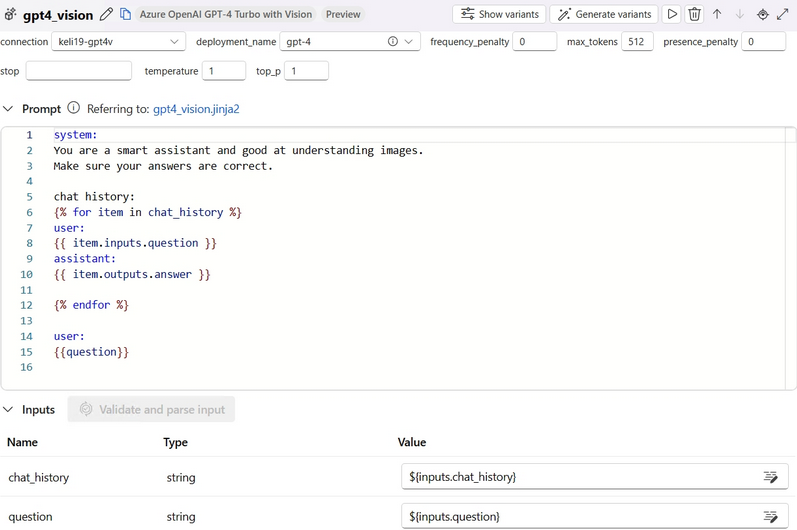This screenshot has width=797, height=530.
Task: Open value editor icon for question row
Action: coord(771,516)
